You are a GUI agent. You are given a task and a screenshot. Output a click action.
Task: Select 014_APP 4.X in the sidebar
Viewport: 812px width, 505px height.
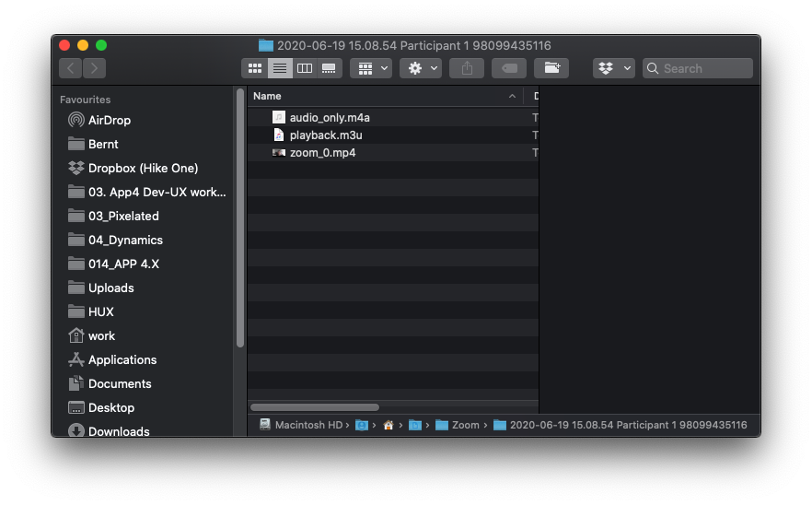[x=113, y=264]
